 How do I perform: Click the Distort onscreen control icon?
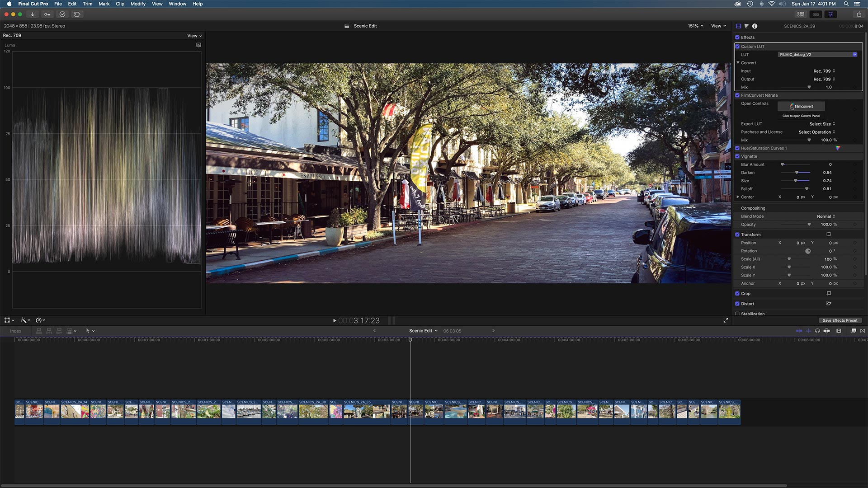[x=829, y=303]
